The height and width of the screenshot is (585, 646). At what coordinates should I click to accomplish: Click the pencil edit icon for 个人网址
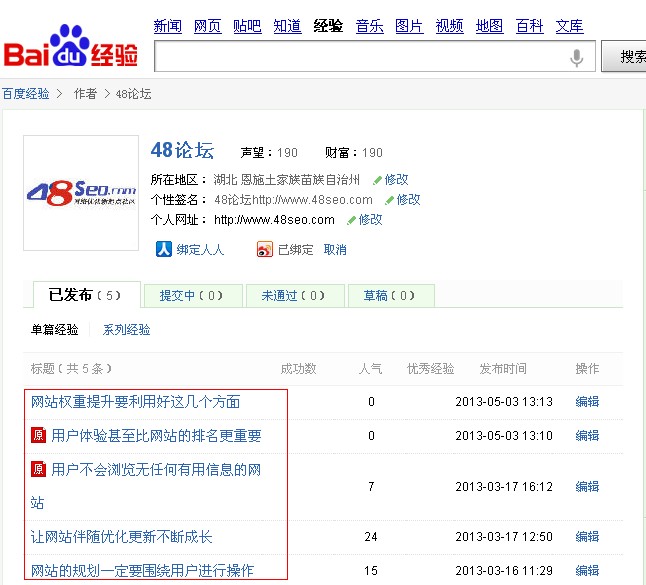click(x=351, y=220)
